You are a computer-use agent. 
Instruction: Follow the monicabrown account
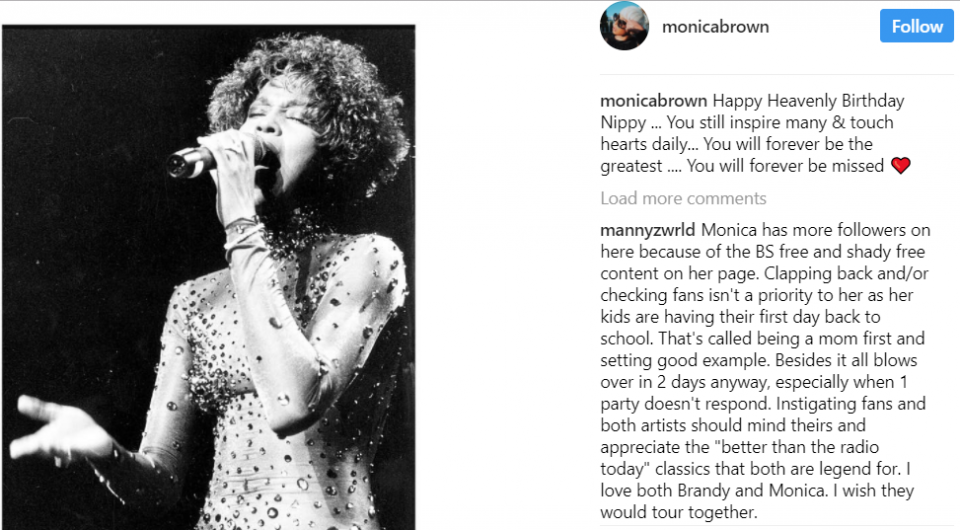pyautogui.click(x=917, y=26)
